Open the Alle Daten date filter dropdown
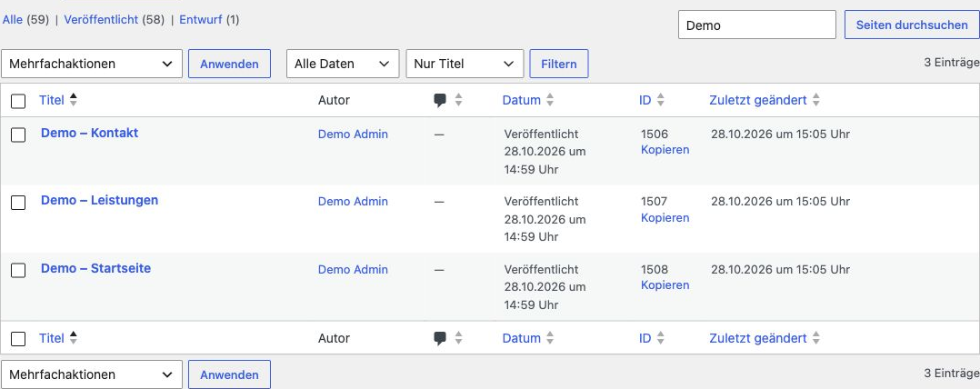 click(343, 64)
